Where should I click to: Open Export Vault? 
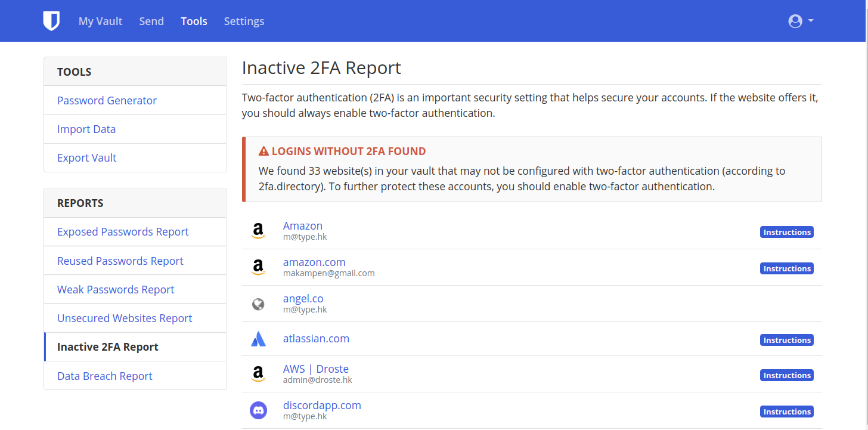pyautogui.click(x=135, y=157)
